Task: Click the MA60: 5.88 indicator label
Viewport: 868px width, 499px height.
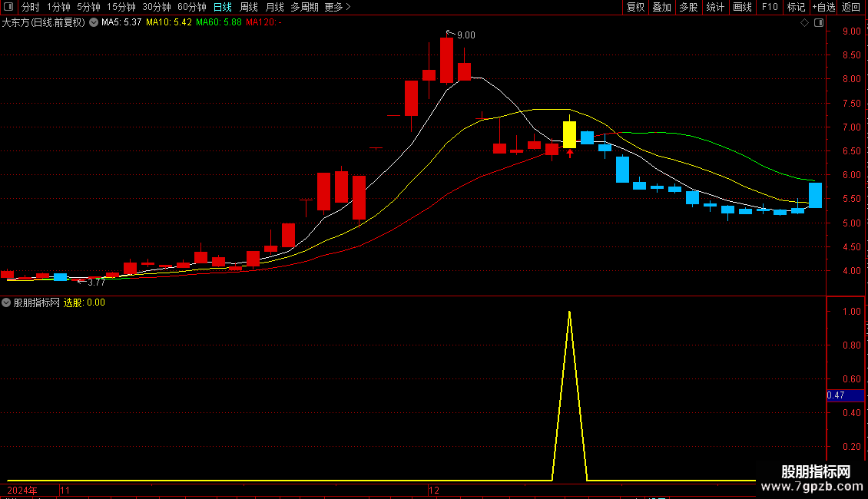Action: point(219,23)
